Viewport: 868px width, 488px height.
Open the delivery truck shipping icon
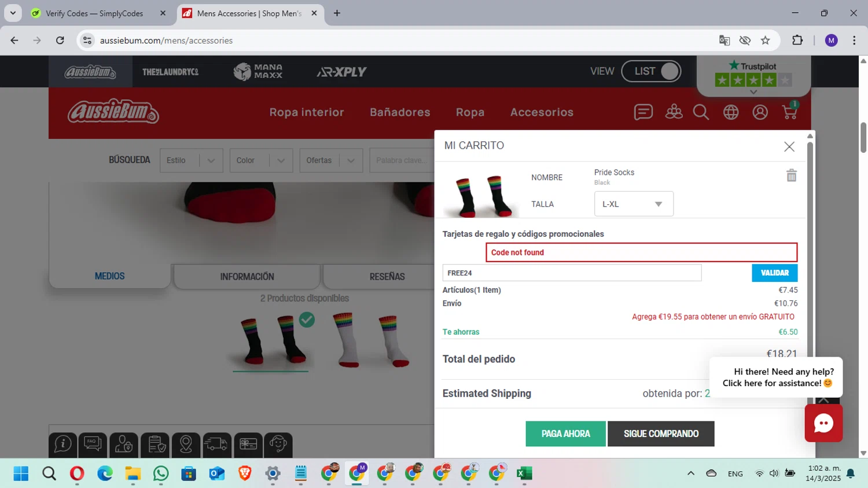coord(216,445)
